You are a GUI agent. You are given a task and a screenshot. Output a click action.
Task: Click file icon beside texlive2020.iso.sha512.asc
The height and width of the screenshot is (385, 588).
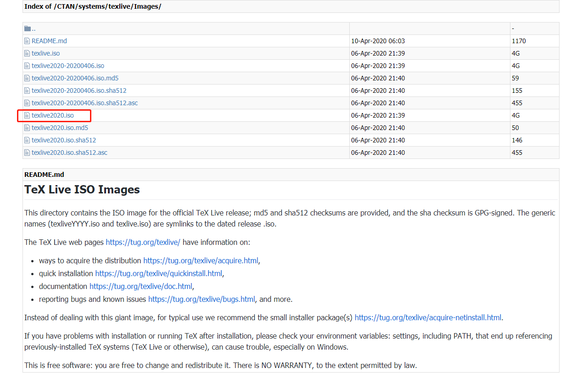27,153
